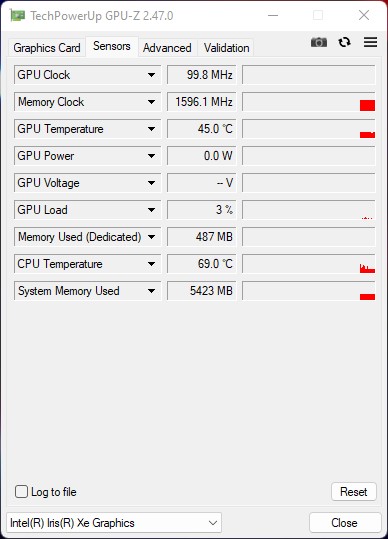The width and height of the screenshot is (388, 539).
Task: Expand the GPU Temperature sensor options
Action: [x=151, y=129]
